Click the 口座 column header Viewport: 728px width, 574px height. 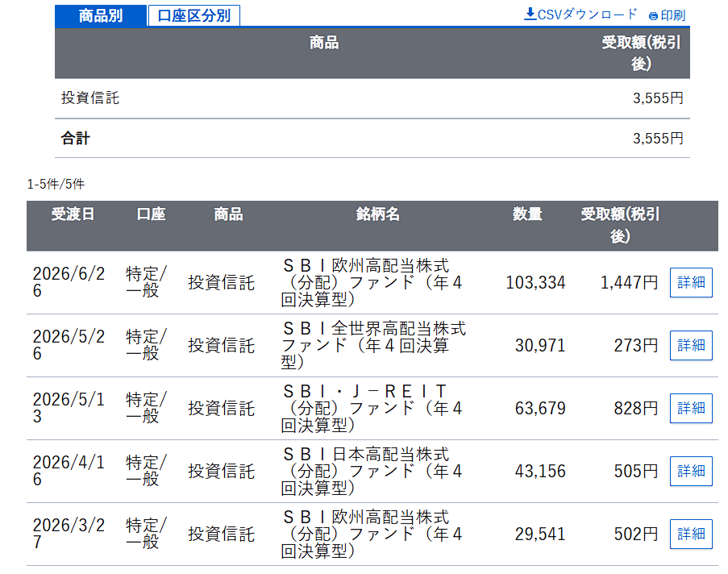152,214
